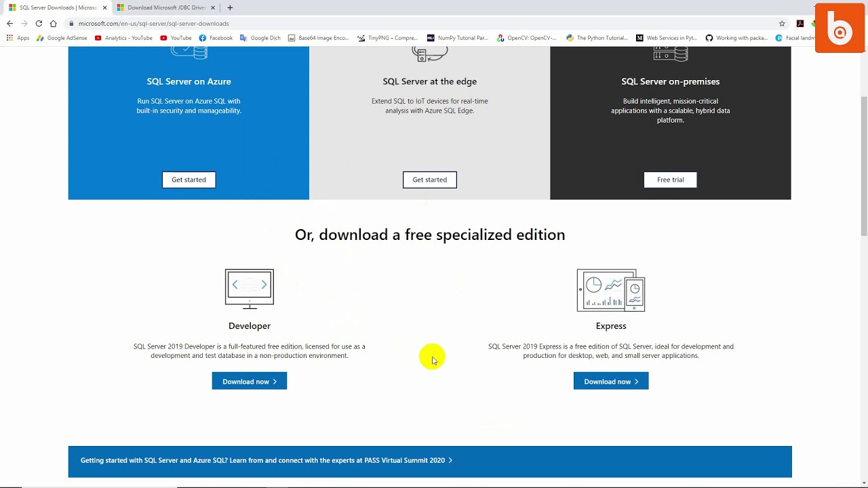Download the Express edition with Download now
Screen dimensions: 868x488
click(611, 382)
